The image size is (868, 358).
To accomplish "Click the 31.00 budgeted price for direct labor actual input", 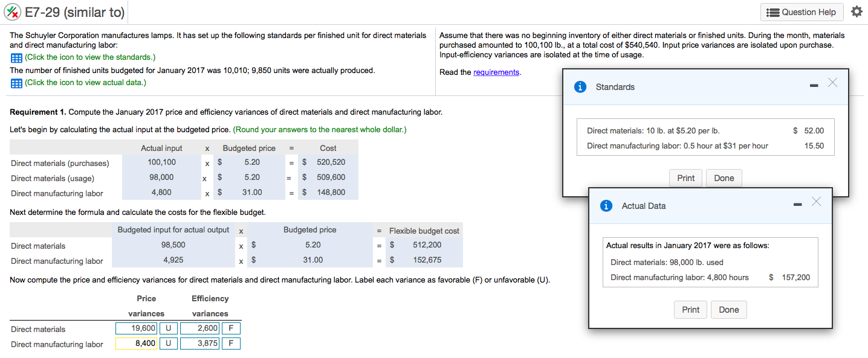I will [252, 193].
